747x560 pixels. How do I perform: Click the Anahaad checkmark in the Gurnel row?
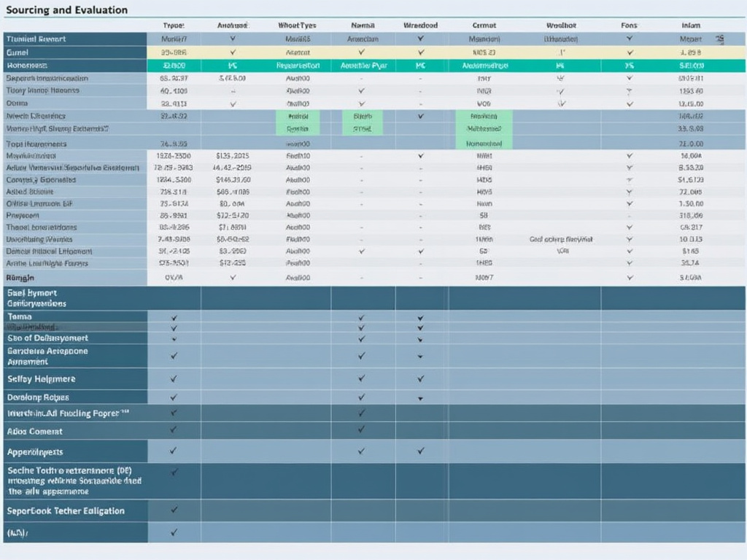point(233,52)
